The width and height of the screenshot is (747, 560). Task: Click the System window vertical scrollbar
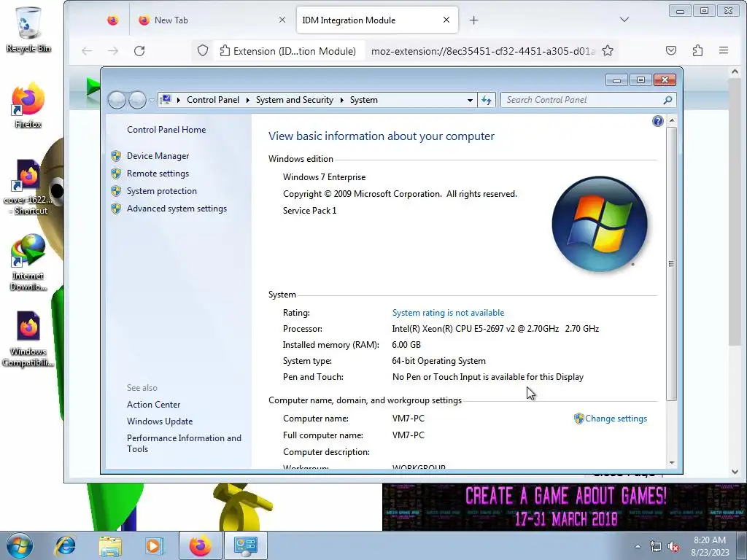(x=671, y=263)
